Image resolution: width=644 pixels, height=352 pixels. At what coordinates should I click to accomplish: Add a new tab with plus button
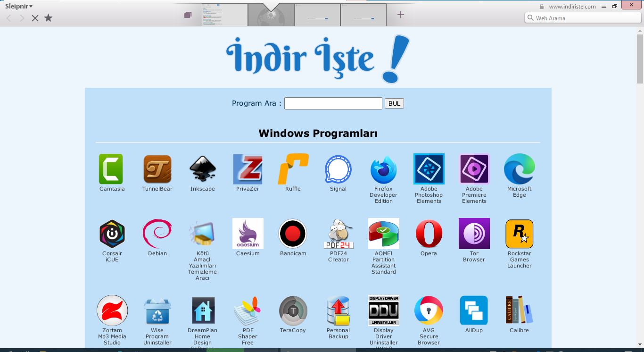coord(401,15)
